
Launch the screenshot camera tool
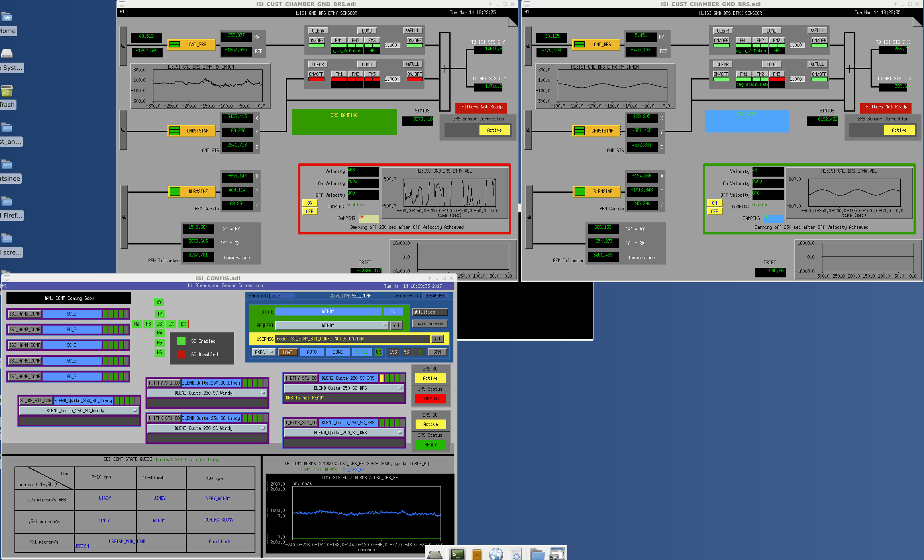557,554
